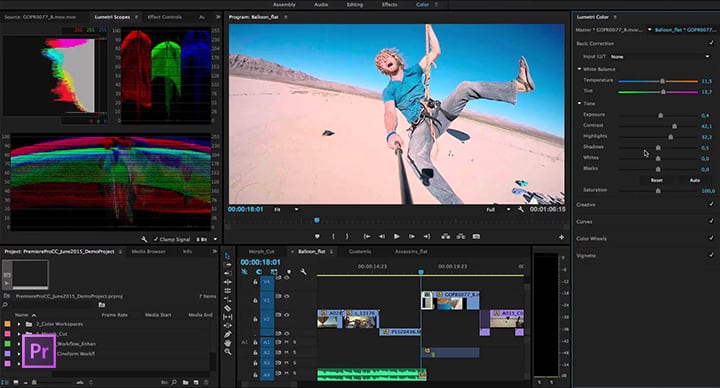Screen dimensions: 720x388
Task: Switch to the Color workspace
Action: (x=422, y=5)
